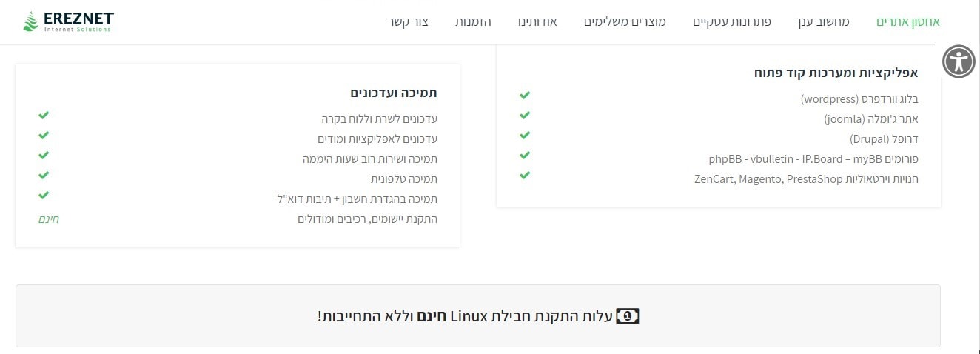Screen dimensions: 980x354
Task: Click the EREZNET logo
Action: point(67,21)
